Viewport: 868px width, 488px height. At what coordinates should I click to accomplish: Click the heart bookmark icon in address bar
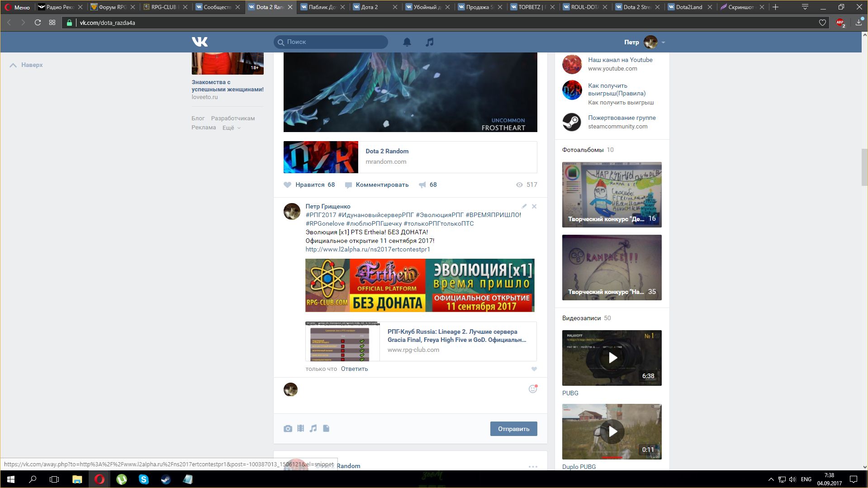point(822,23)
